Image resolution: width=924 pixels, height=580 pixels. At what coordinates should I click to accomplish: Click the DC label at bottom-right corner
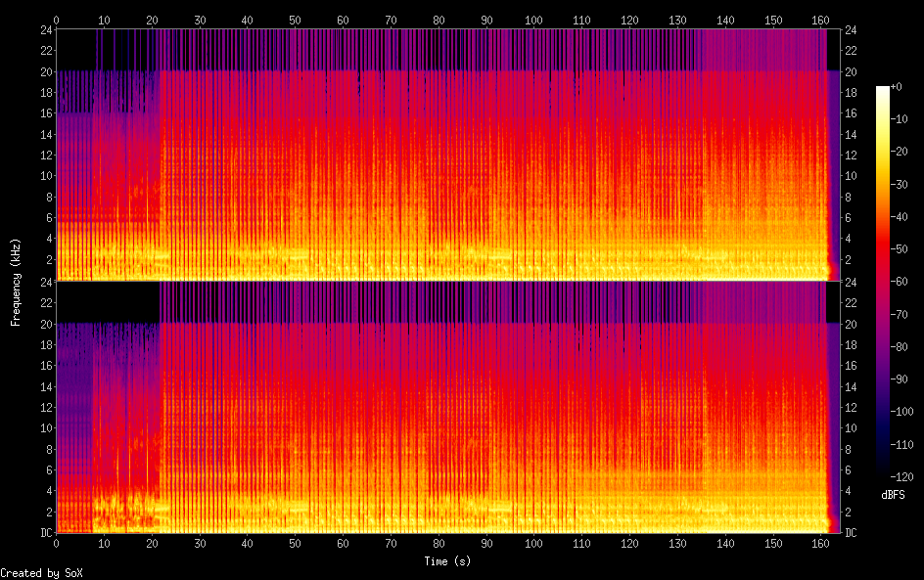click(852, 533)
